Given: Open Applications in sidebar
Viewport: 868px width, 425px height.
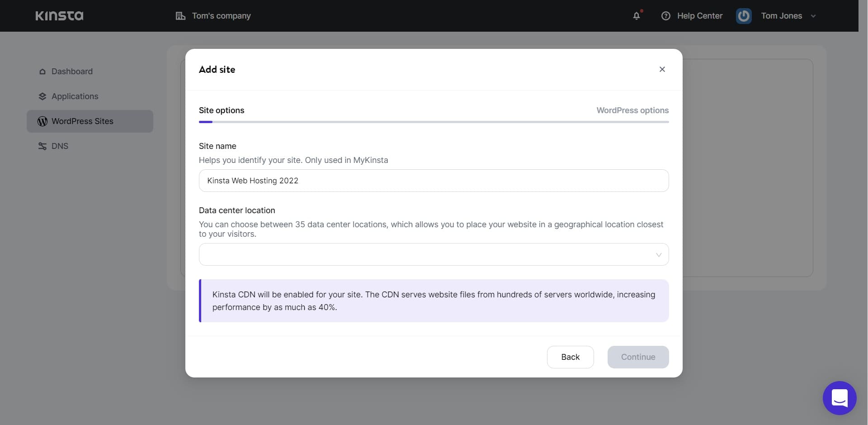Looking at the screenshot, I should tap(90, 96).
